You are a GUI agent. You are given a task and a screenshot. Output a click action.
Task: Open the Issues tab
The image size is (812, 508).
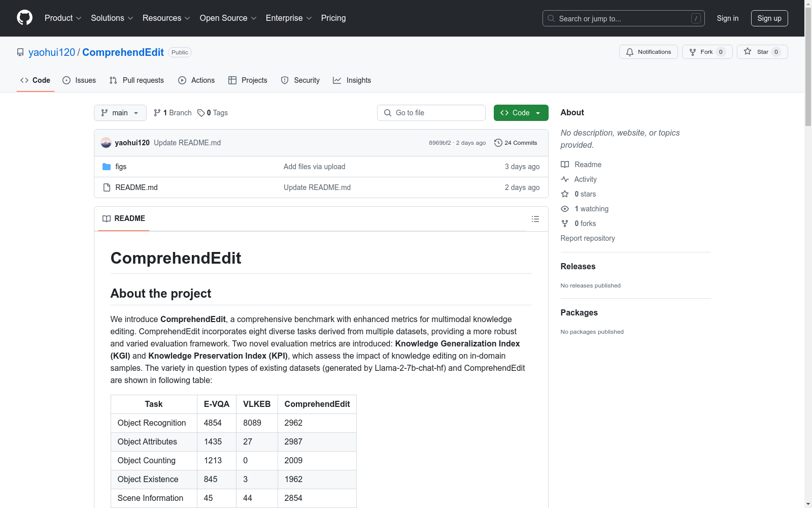pyautogui.click(x=79, y=80)
